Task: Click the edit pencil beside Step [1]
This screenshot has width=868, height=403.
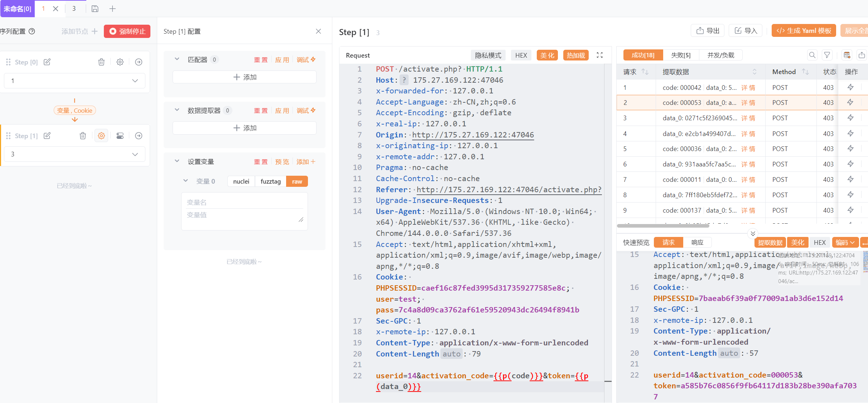Action: [x=47, y=136]
